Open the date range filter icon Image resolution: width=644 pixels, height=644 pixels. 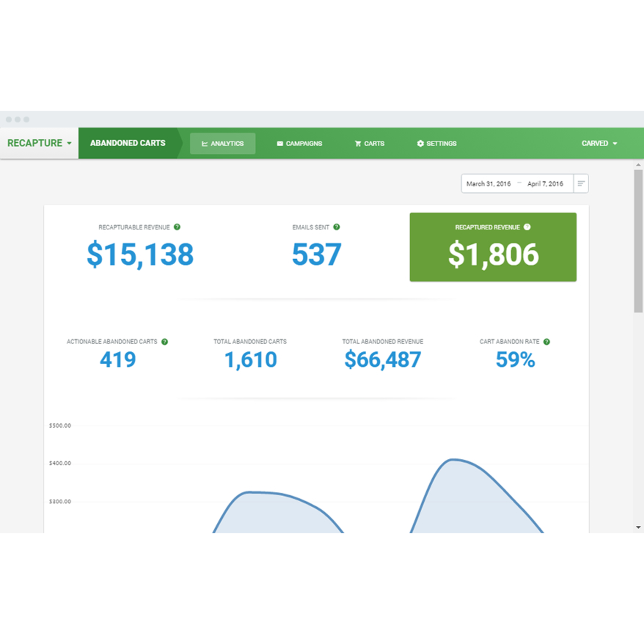581,184
